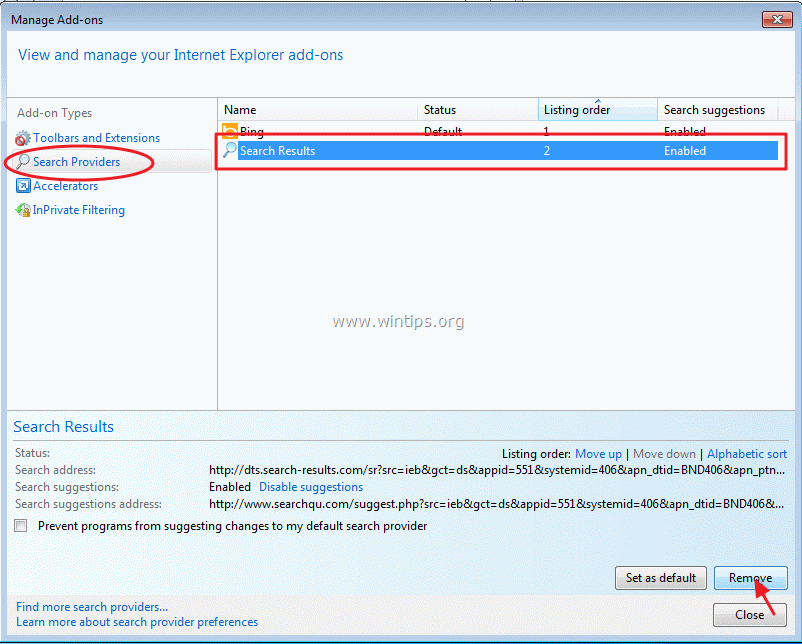Image resolution: width=802 pixels, height=644 pixels.
Task: Click the Move down link
Action: [664, 454]
